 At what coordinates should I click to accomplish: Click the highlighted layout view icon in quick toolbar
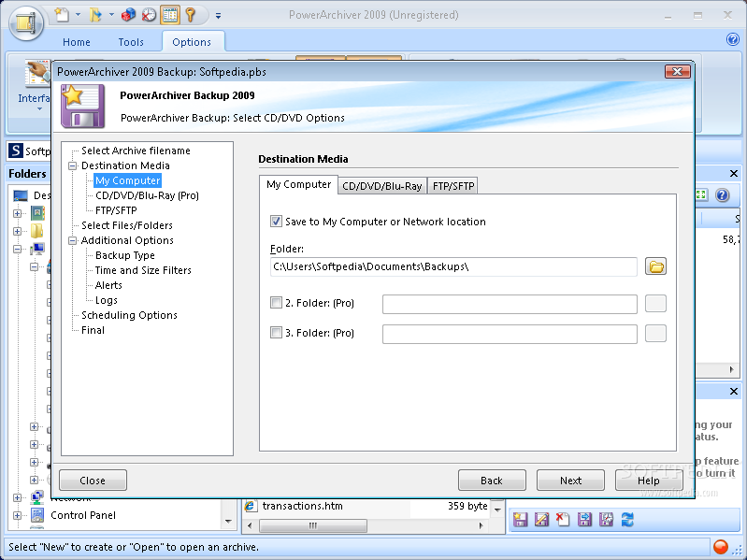pos(169,15)
